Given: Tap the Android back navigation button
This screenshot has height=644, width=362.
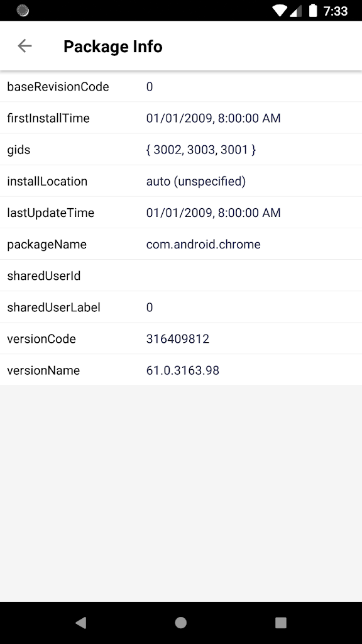Looking at the screenshot, I should [x=81, y=623].
